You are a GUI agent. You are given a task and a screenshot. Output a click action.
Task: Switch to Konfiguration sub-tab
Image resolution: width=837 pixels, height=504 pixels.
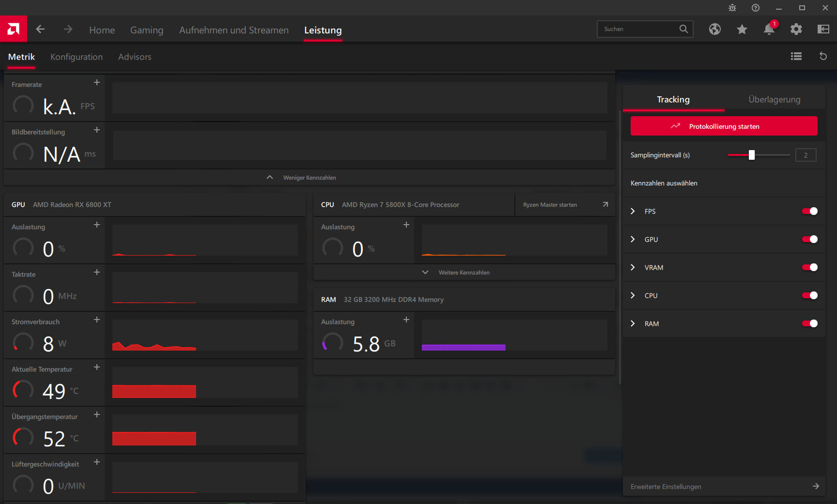[x=77, y=57]
